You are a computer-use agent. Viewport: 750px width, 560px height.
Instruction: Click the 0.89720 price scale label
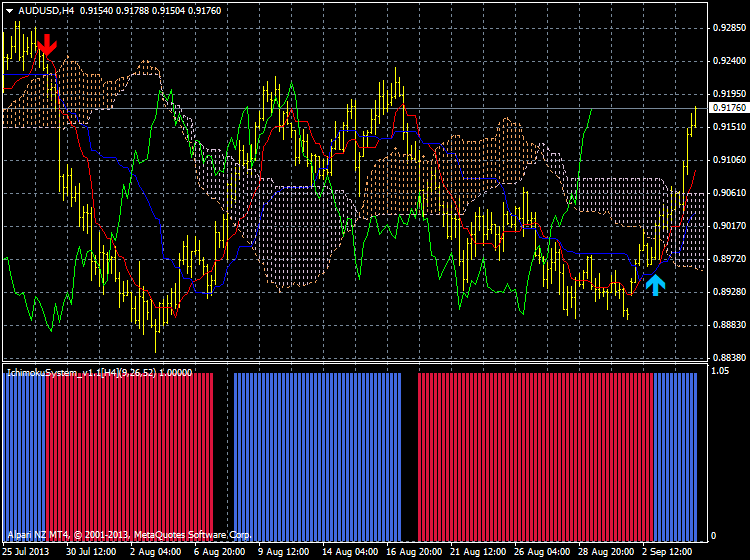pos(729,259)
